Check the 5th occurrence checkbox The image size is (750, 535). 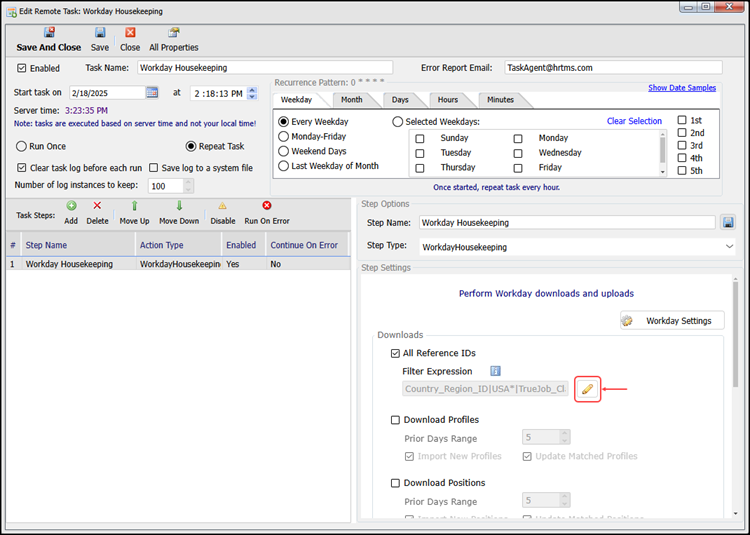click(x=682, y=171)
